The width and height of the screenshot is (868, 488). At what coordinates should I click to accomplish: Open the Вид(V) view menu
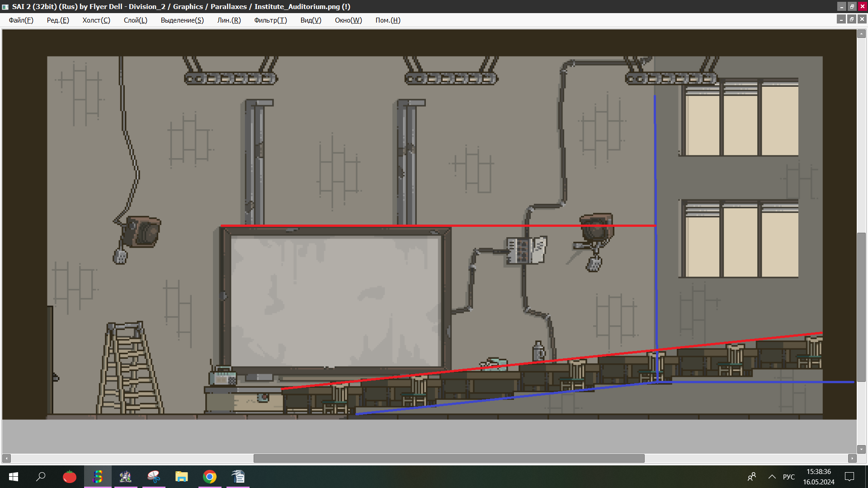pyautogui.click(x=311, y=20)
